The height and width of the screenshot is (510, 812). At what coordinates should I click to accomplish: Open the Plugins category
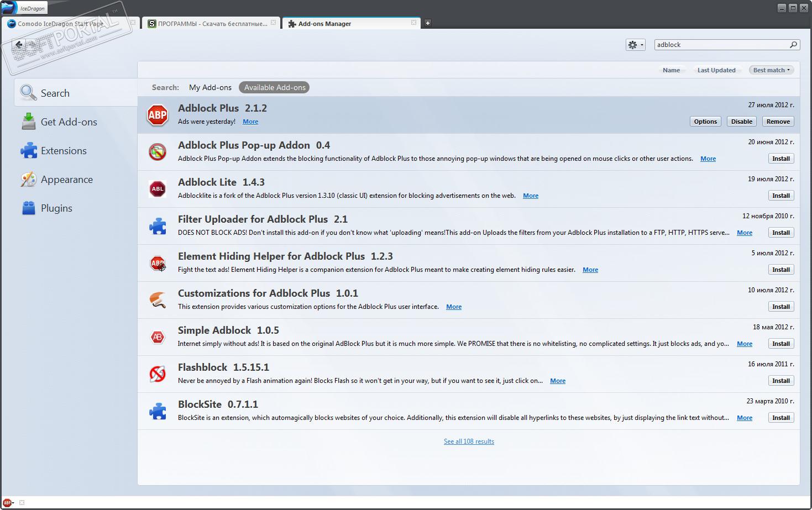click(76, 208)
